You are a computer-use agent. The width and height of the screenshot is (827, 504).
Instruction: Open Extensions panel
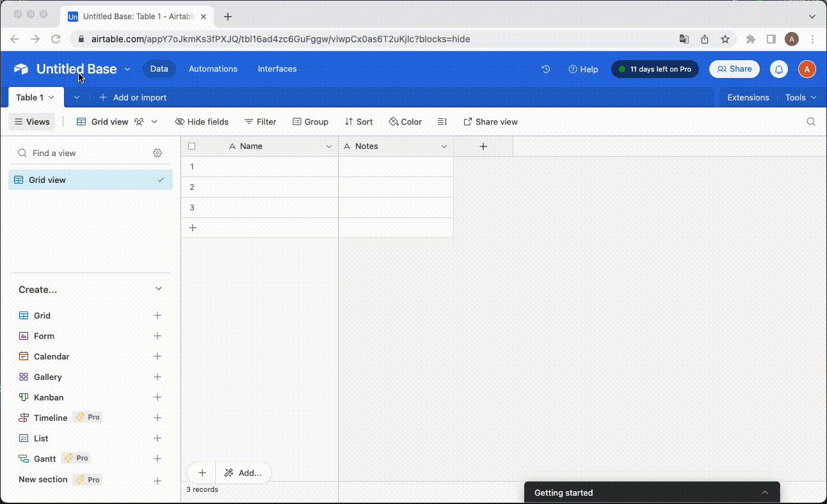pos(748,98)
